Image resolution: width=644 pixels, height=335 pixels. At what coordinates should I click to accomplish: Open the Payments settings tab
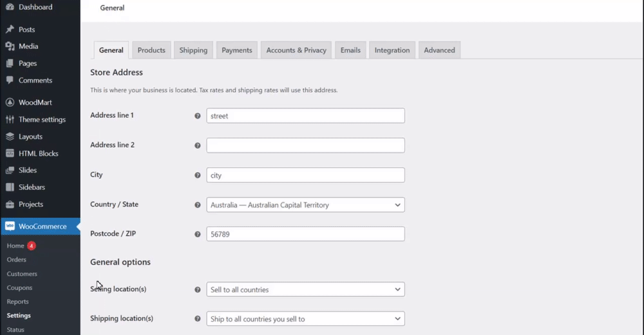pyautogui.click(x=237, y=50)
